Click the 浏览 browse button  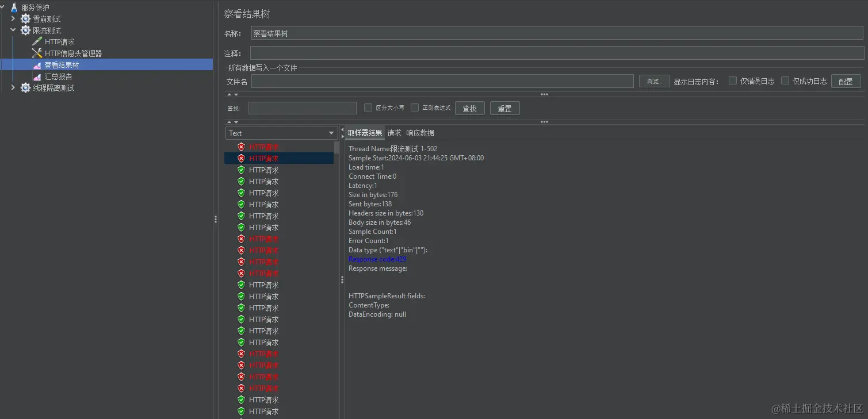pos(655,82)
